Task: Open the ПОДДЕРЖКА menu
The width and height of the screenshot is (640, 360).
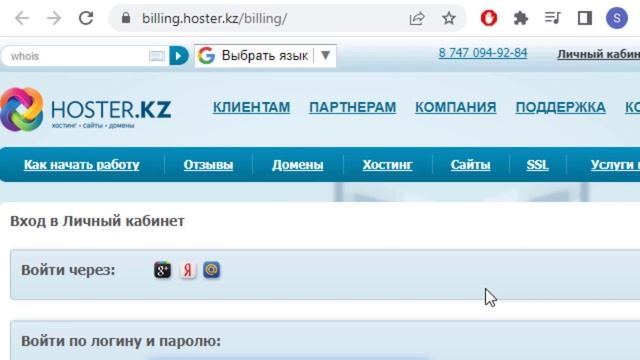Action: point(560,107)
